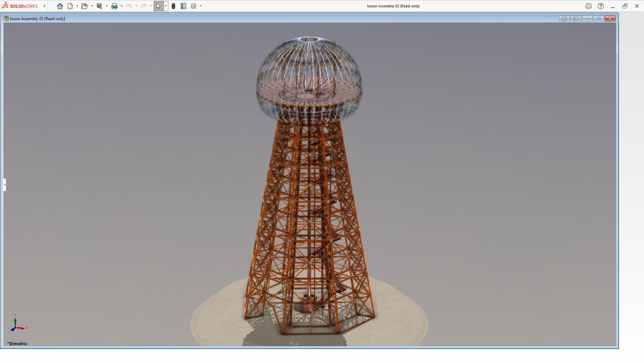Click the Open file folder icon
The height and width of the screenshot is (362, 644).
[x=84, y=6]
